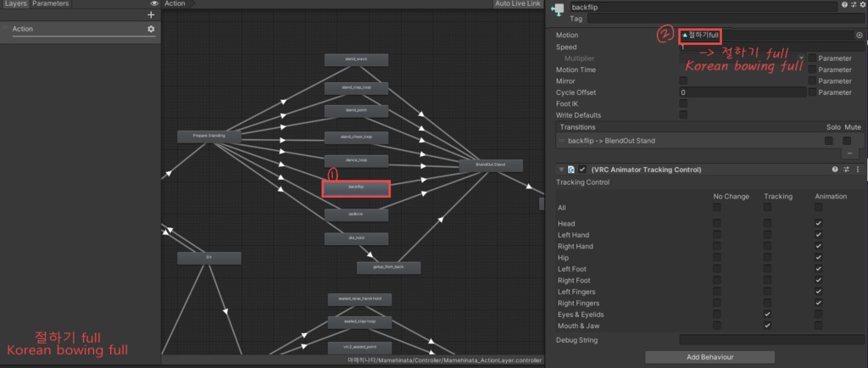The height and width of the screenshot is (368, 868).
Task: Open help icon beside the backflip name field
Action: (x=844, y=4)
